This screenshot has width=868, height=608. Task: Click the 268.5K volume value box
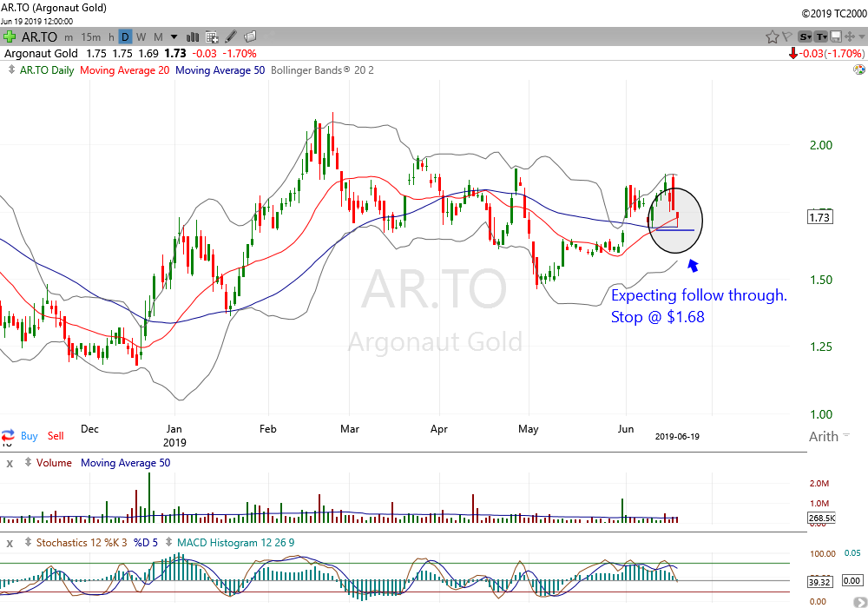[821, 518]
